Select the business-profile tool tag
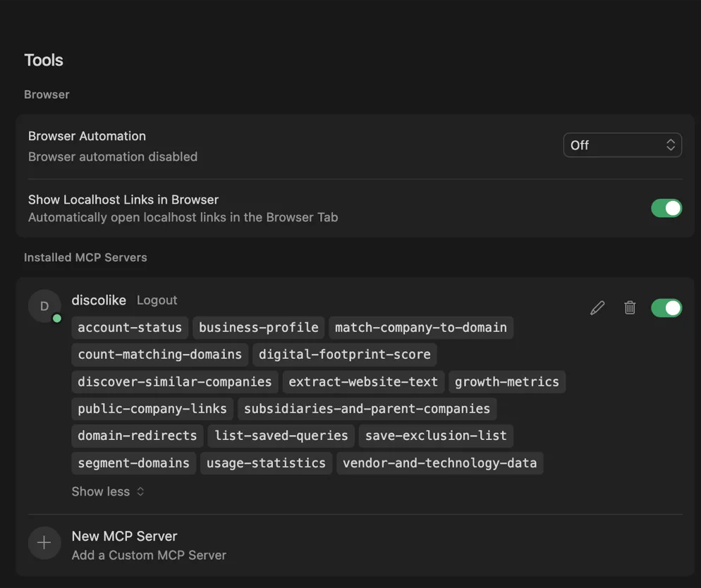The height and width of the screenshot is (588, 701). tap(258, 328)
